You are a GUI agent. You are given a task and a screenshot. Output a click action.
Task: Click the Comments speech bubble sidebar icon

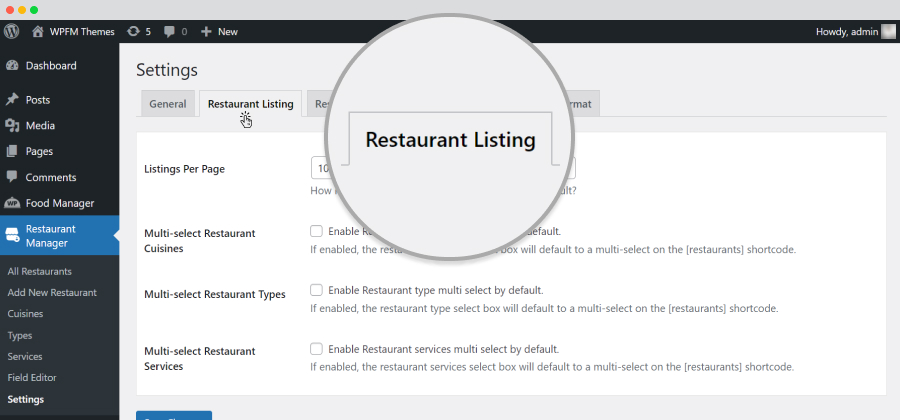pos(12,177)
